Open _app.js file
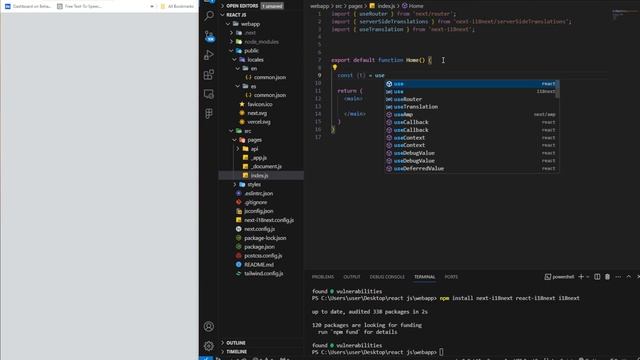640x360 pixels. point(259,158)
